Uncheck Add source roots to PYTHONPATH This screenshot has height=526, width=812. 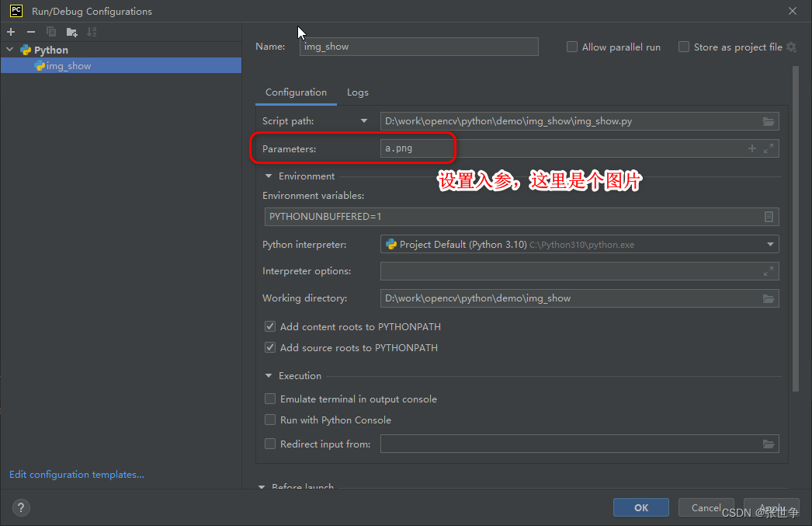point(269,347)
